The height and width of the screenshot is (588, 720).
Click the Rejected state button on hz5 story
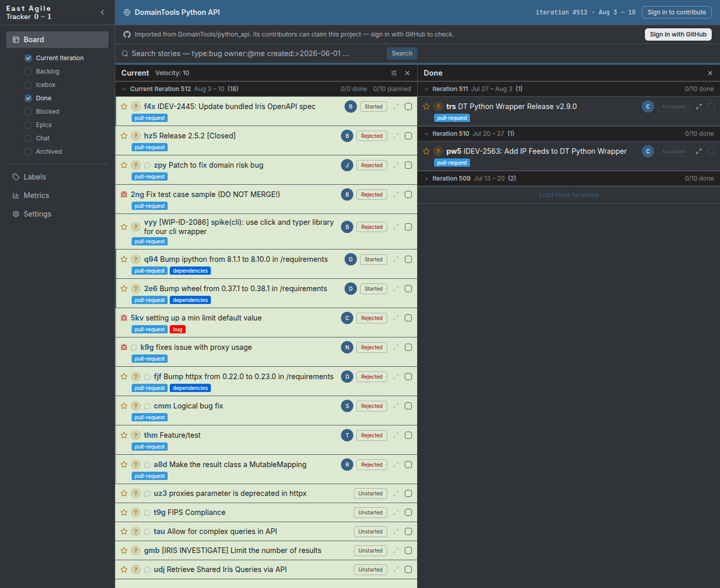point(372,136)
